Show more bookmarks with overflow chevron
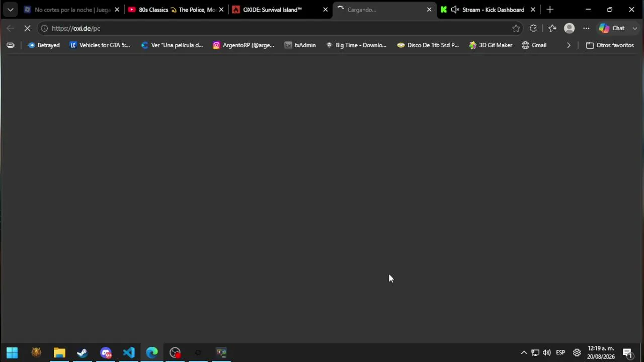Image resolution: width=644 pixels, height=362 pixels. (x=569, y=45)
